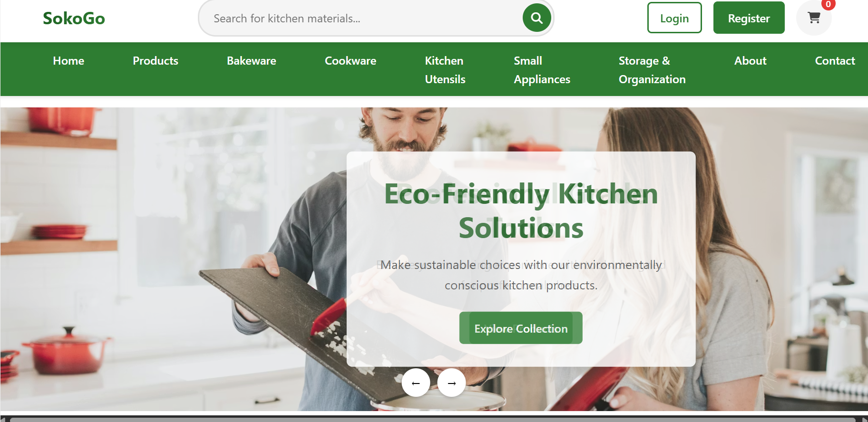This screenshot has height=422, width=868.
Task: Go to previous slide with left arrow
Action: pos(416,383)
